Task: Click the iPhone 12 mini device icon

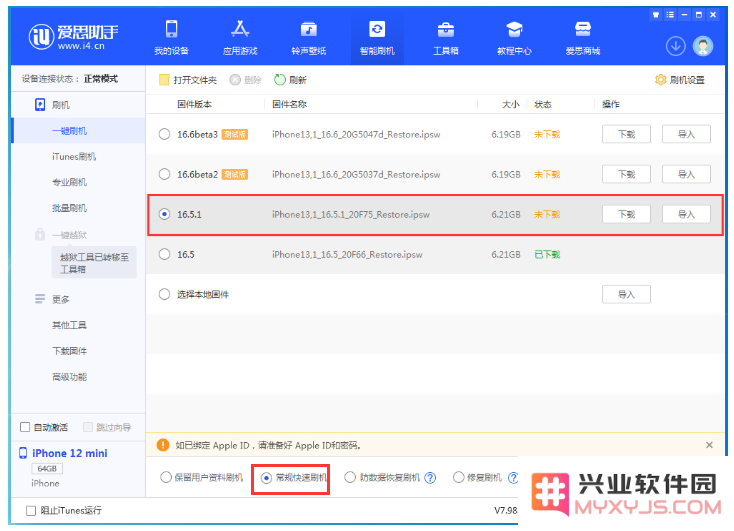Action: [23, 453]
